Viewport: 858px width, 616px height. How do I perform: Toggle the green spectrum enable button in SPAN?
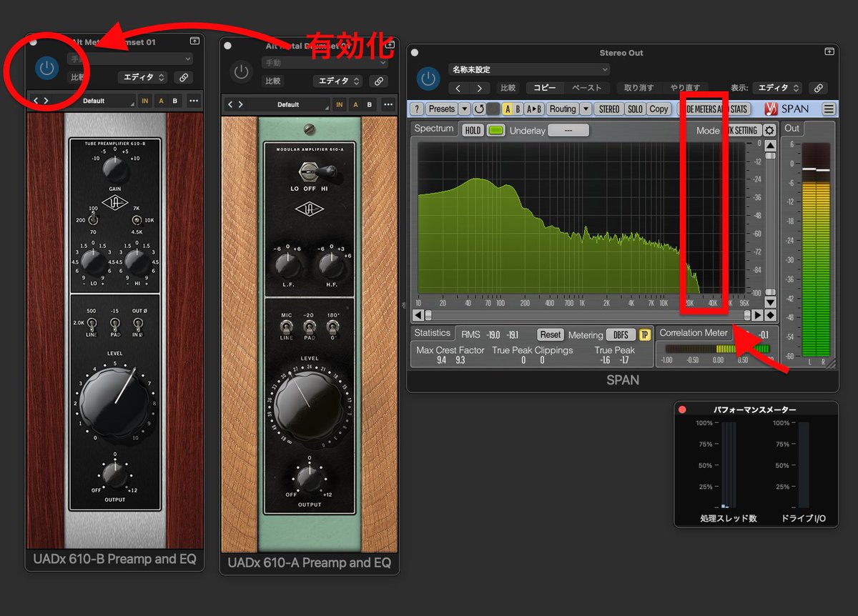click(x=495, y=130)
